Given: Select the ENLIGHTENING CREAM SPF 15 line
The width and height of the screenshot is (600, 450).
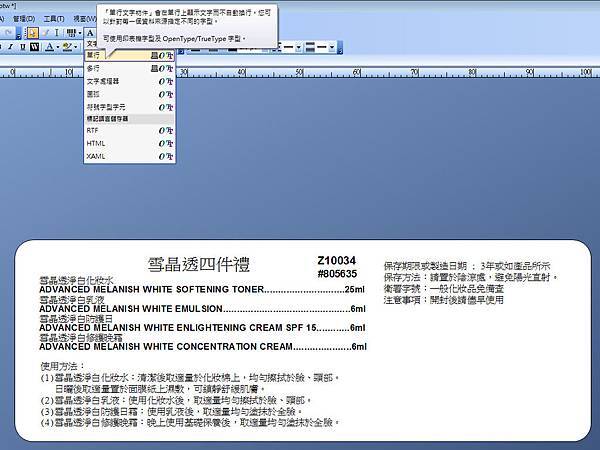Looking at the screenshot, I should click(x=202, y=328).
